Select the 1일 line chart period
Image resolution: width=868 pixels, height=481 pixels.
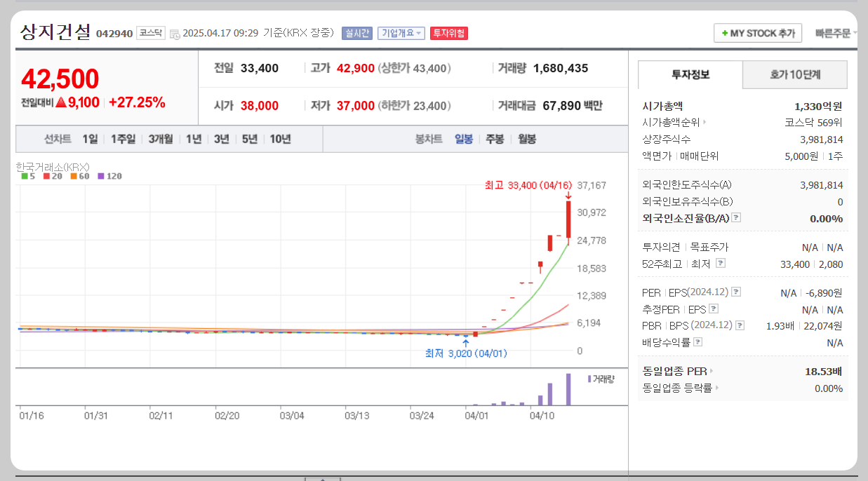(90, 139)
